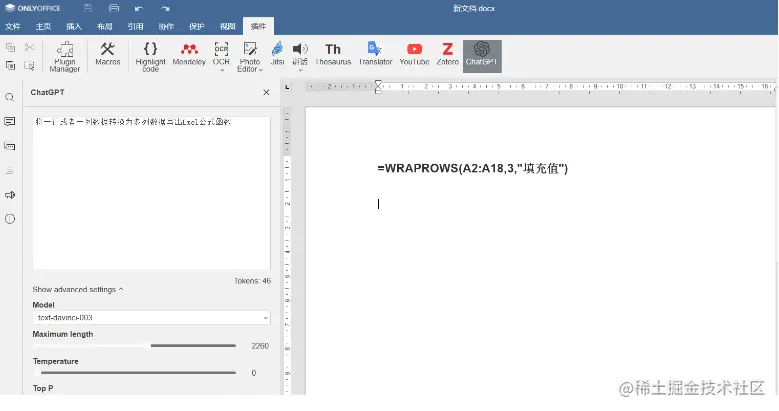Viewport: 779px width, 411px height.
Task: Click the Save icon in title bar
Action: pos(88,8)
